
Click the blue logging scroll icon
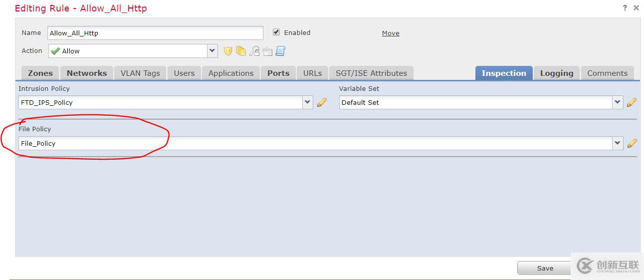click(x=280, y=51)
